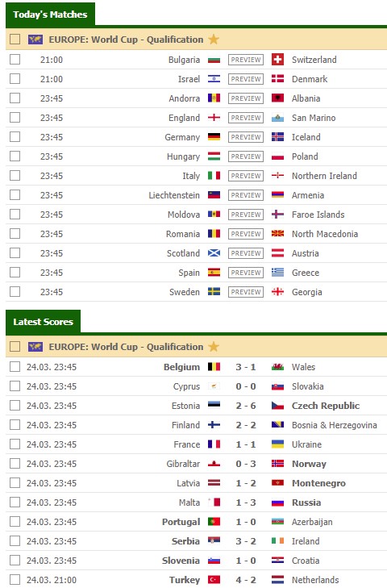Check the box for Germany vs Iceland match
The width and height of the screenshot is (387, 588).
[15, 137]
